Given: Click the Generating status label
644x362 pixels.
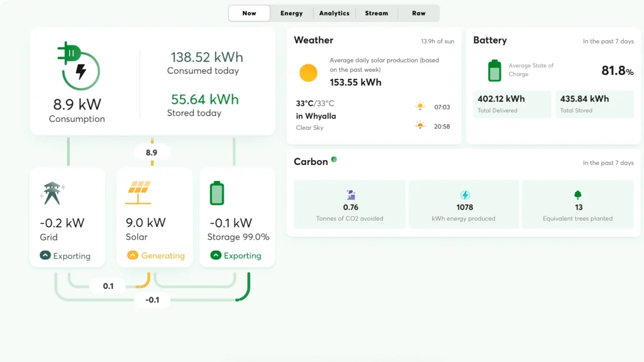Looking at the screenshot, I should [163, 255].
